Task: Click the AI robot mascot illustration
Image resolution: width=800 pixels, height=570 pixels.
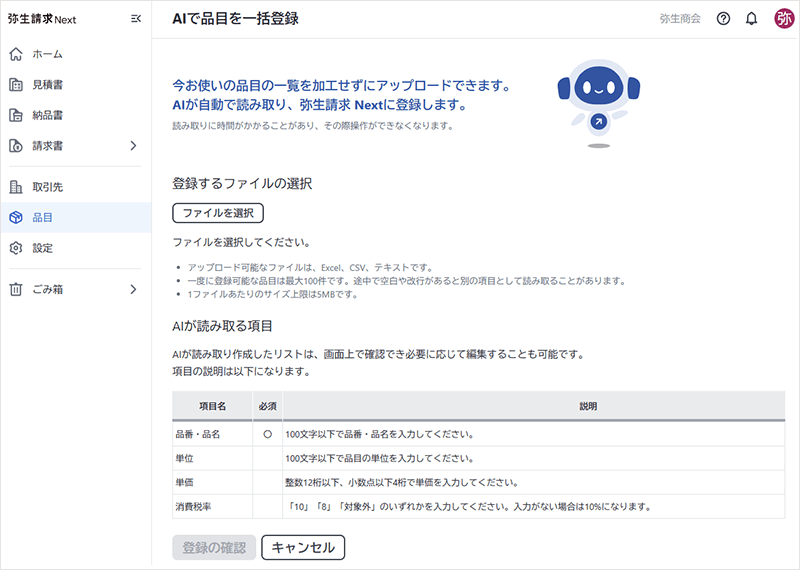Action: tap(598, 104)
